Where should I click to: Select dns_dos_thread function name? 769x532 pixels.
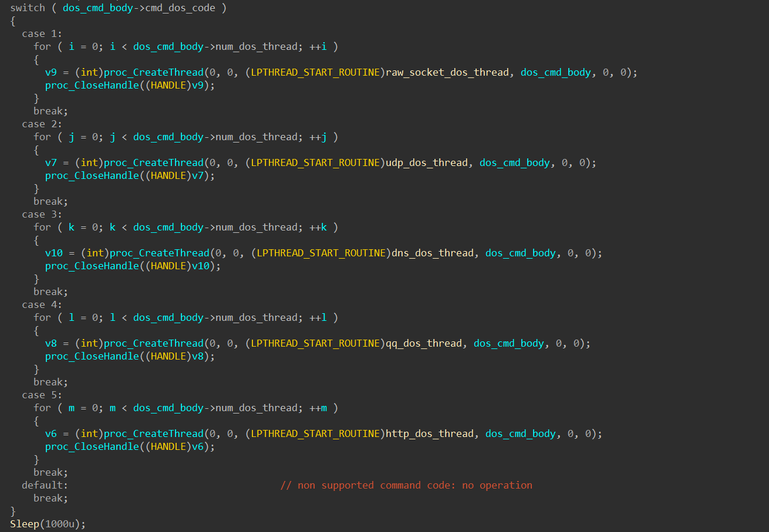point(432,253)
